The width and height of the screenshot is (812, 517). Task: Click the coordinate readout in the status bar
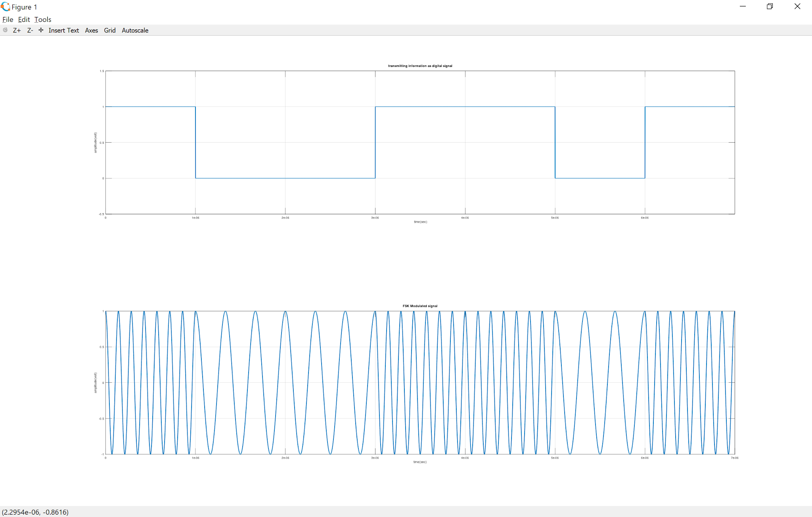tap(35, 512)
